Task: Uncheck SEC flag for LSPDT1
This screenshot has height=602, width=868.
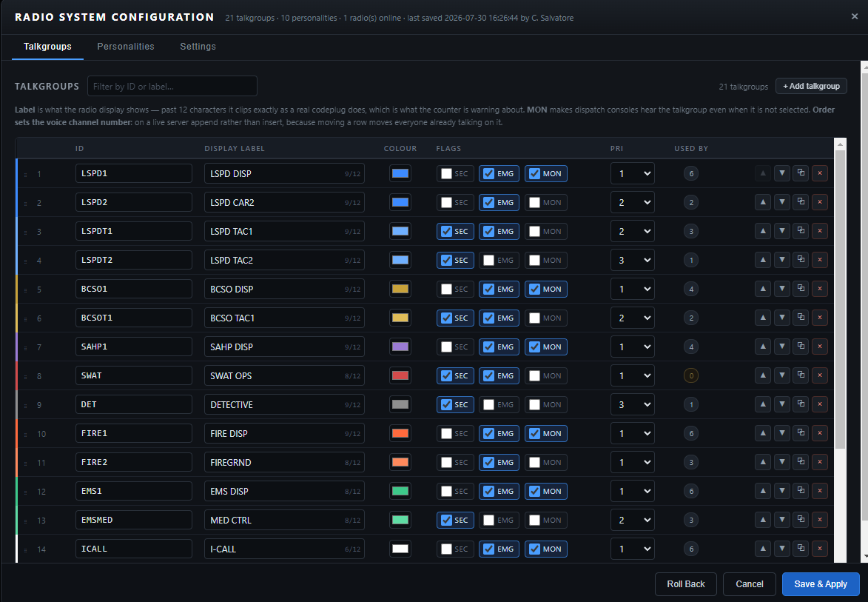Action: pos(454,231)
